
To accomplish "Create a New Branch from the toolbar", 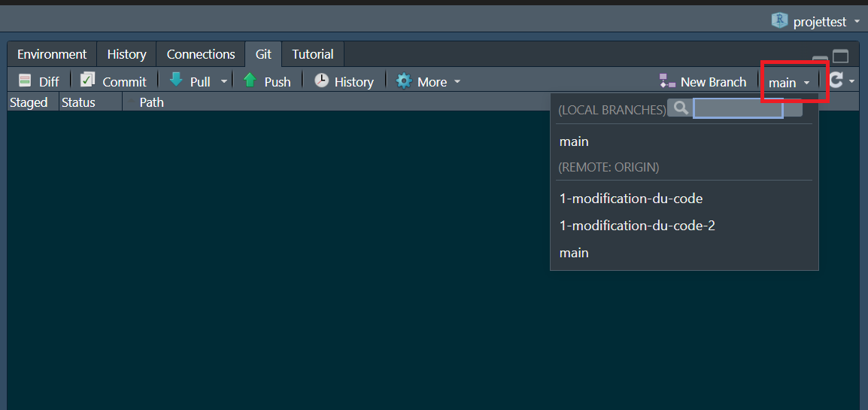I will click(x=703, y=81).
